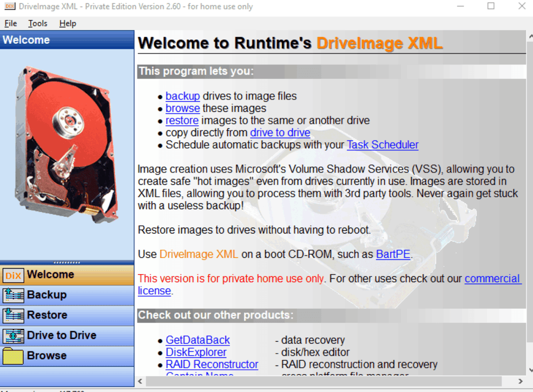533x392 pixels.
Task: Click the yellow Browse folder icon
Action: (13, 356)
